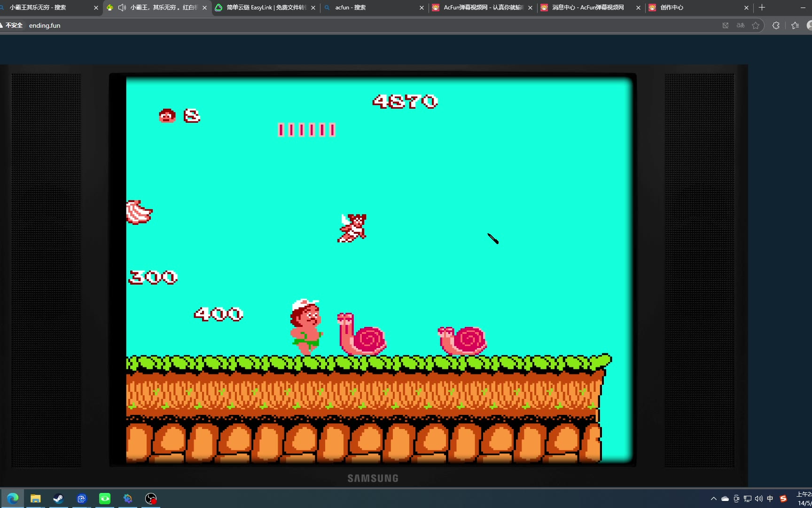Click the lives head icon in game

[x=167, y=115]
